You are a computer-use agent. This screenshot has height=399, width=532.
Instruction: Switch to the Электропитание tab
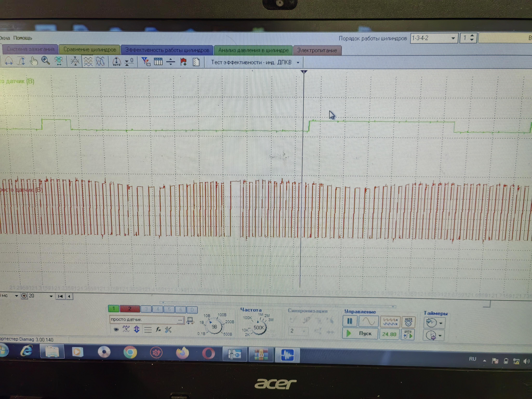click(x=317, y=51)
